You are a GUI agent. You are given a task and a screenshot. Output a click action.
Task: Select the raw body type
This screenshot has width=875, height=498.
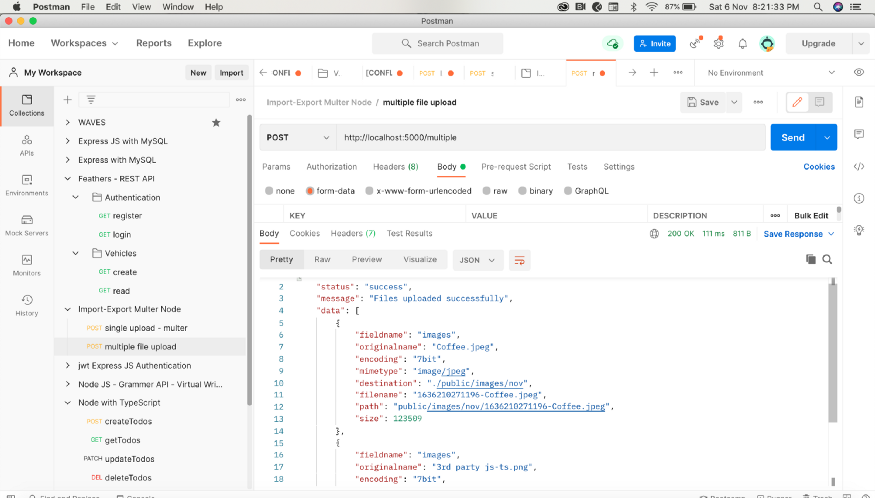click(x=495, y=191)
